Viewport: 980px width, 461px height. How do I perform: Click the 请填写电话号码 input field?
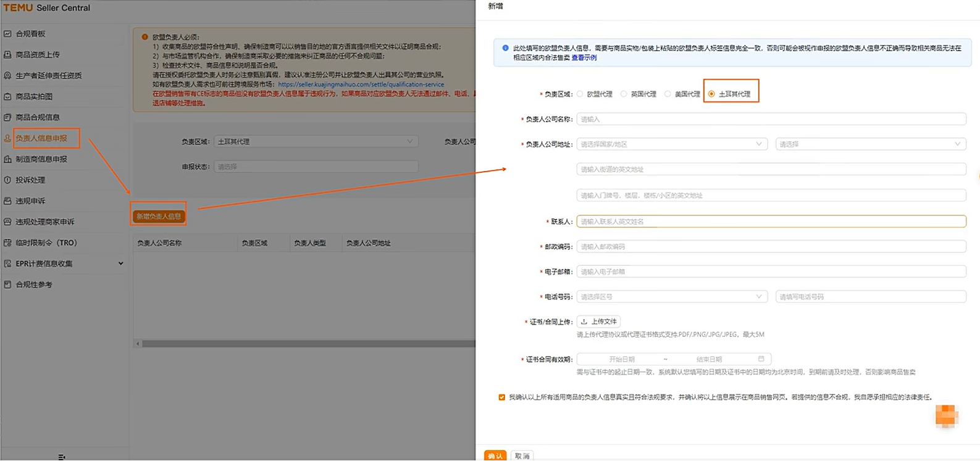click(870, 297)
